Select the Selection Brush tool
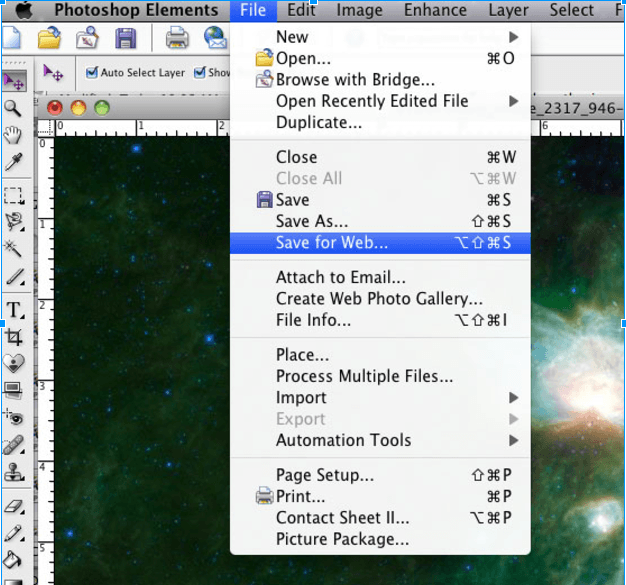Viewport: 626px width, 585px height. (15, 276)
